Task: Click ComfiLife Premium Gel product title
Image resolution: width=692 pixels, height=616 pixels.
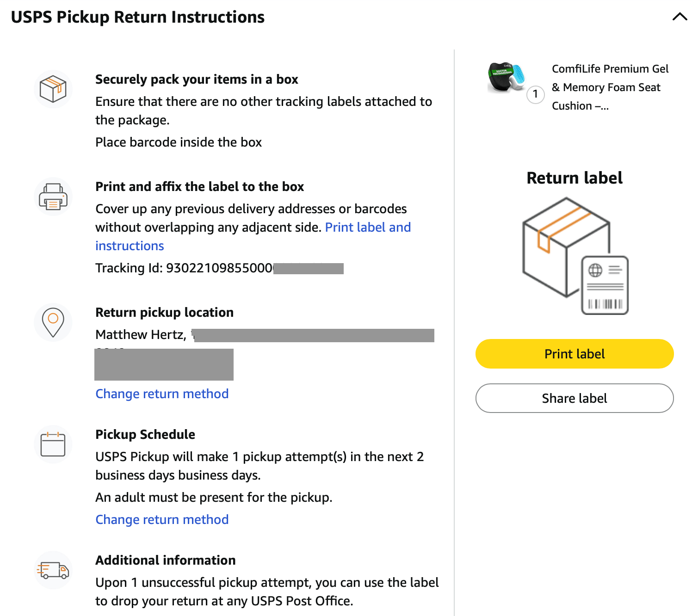Action: [610, 87]
